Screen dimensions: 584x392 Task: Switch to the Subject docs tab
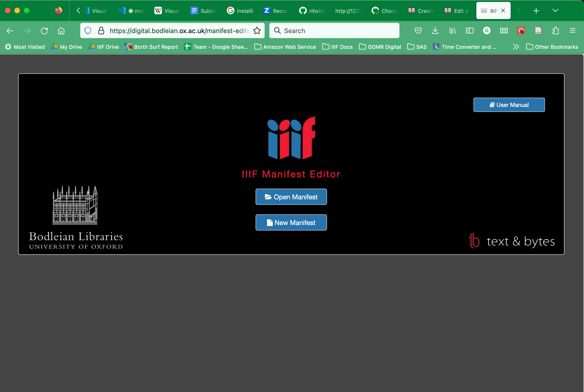(x=203, y=11)
